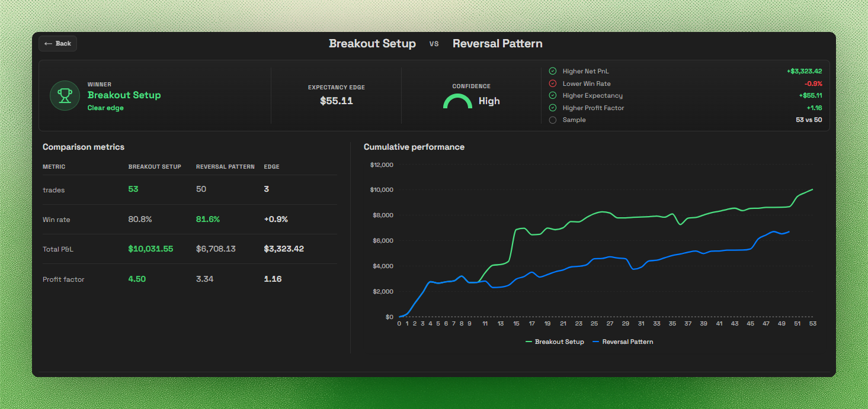Click the 4.50 profit factor value

[137, 279]
